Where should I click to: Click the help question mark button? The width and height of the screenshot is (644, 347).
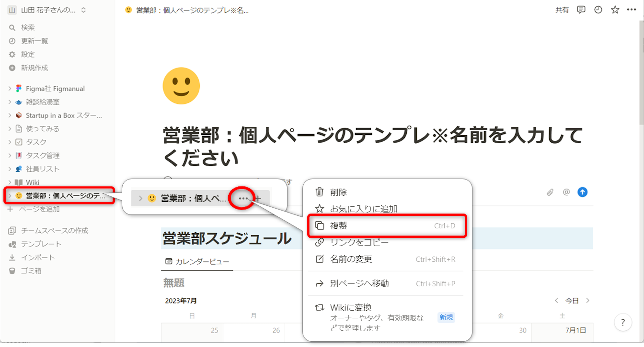(x=623, y=322)
